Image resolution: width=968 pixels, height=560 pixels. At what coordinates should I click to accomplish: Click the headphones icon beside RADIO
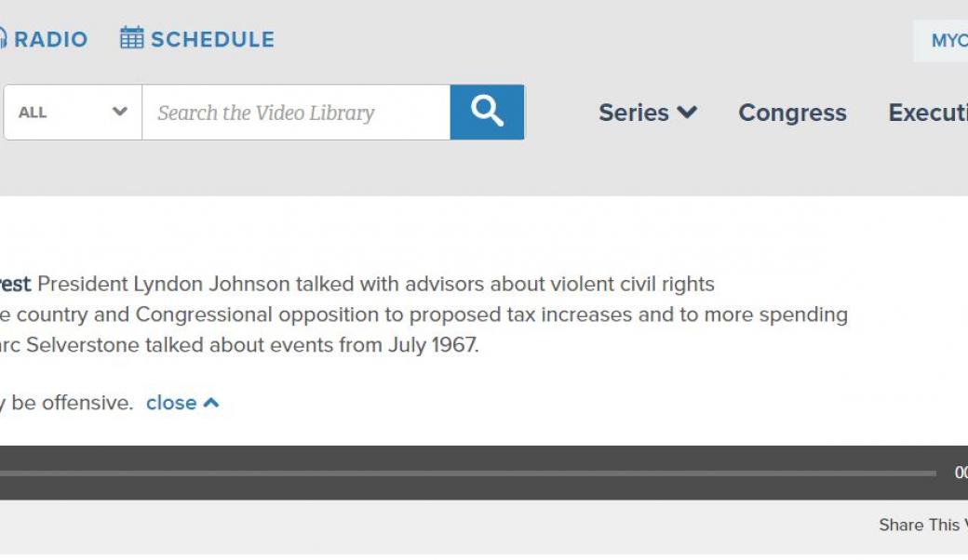[3, 39]
